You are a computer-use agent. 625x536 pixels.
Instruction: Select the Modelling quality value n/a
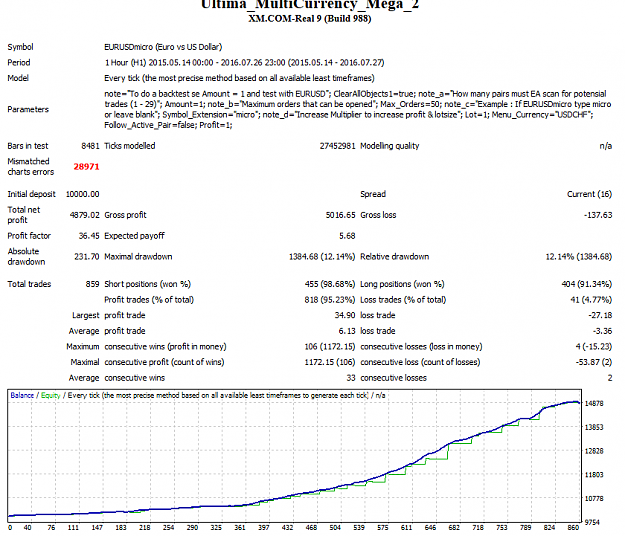tap(605, 146)
